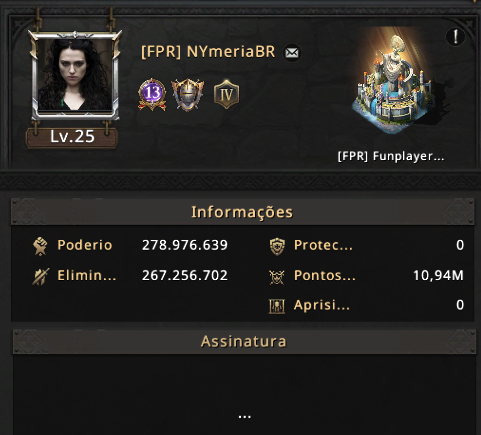481x435 pixels.
Task: Open the player portrait avatar
Action: pos(75,75)
